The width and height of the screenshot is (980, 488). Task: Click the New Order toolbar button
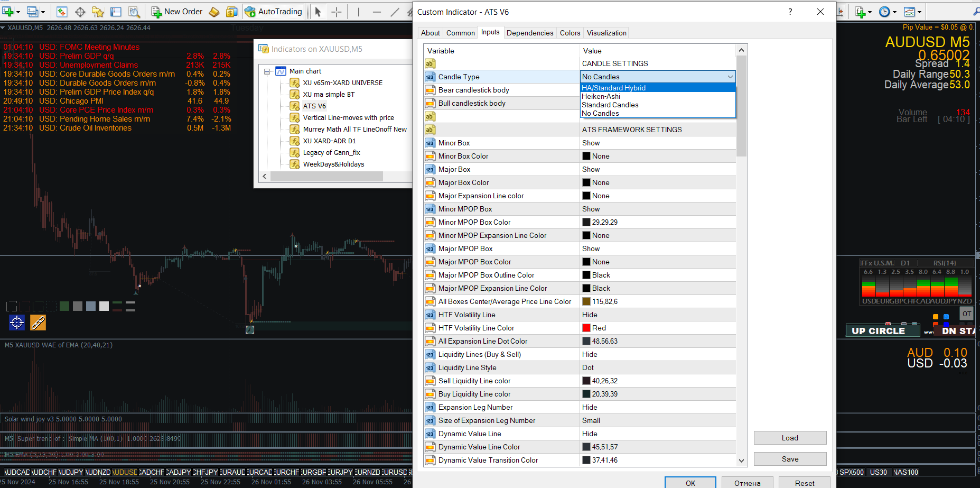pyautogui.click(x=177, y=12)
